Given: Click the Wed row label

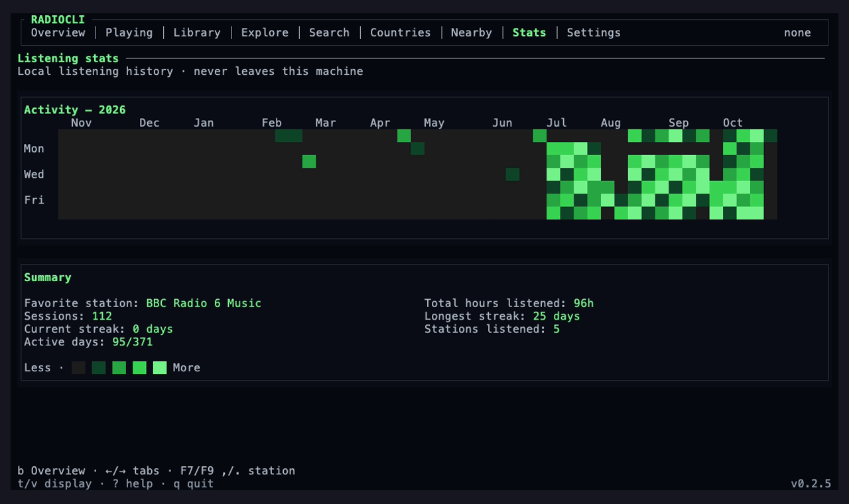Looking at the screenshot, I should tap(34, 174).
